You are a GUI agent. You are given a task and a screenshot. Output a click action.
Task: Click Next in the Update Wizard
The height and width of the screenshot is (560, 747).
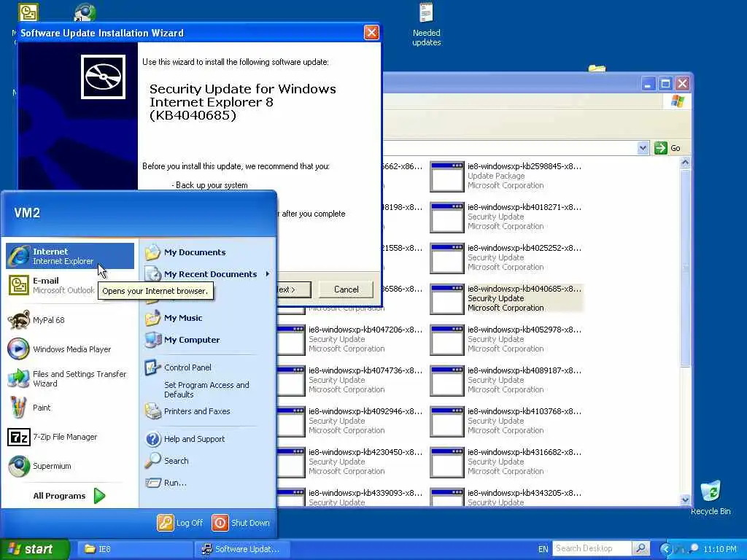click(293, 289)
